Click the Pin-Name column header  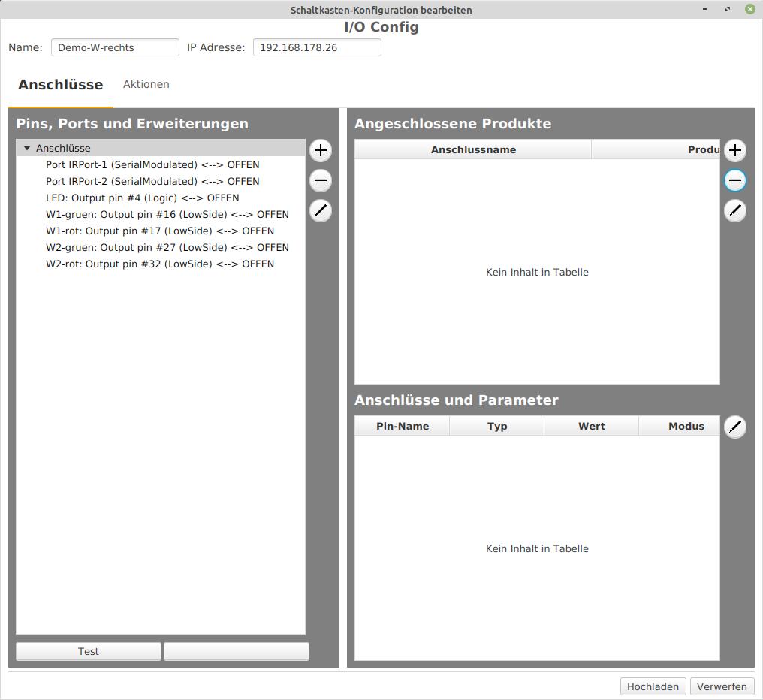401,426
